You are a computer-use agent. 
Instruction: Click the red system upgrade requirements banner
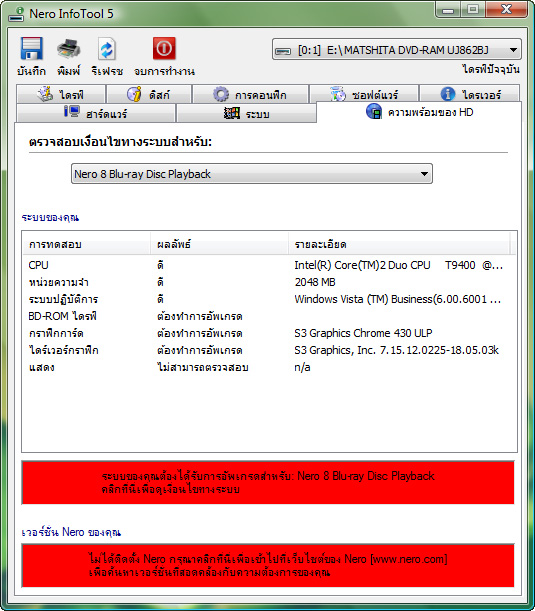[x=268, y=482]
